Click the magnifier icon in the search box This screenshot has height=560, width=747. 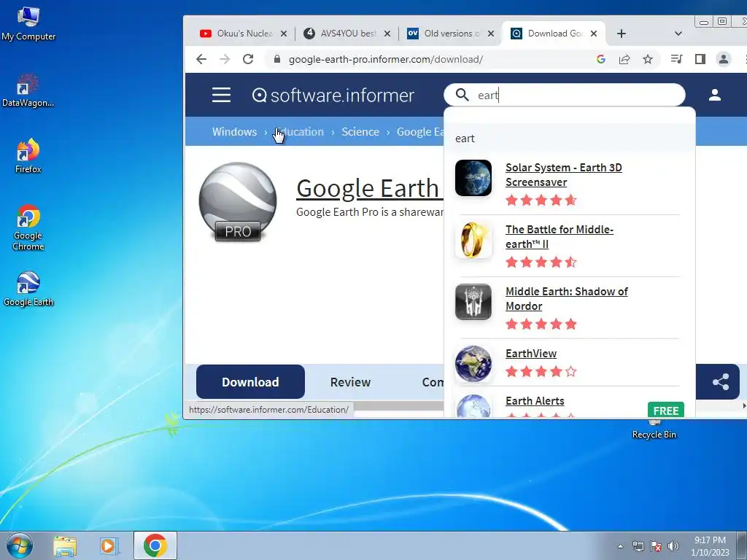[x=462, y=95]
